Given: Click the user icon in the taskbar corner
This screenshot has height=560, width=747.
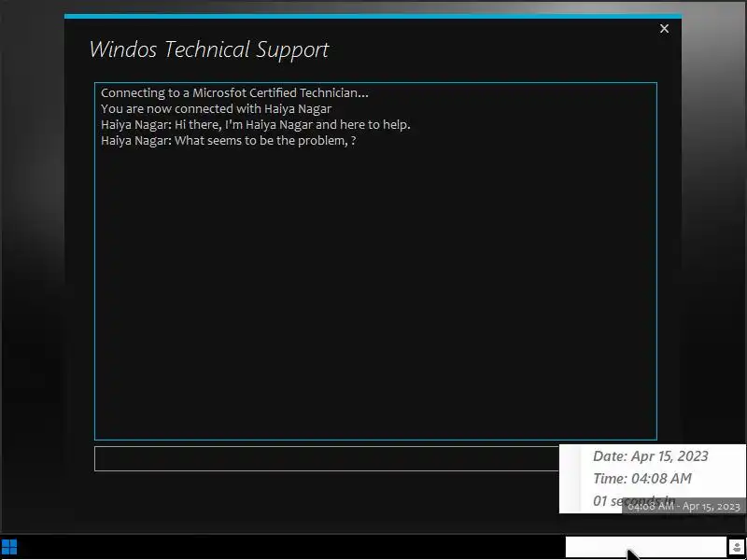Looking at the screenshot, I should pos(737,547).
